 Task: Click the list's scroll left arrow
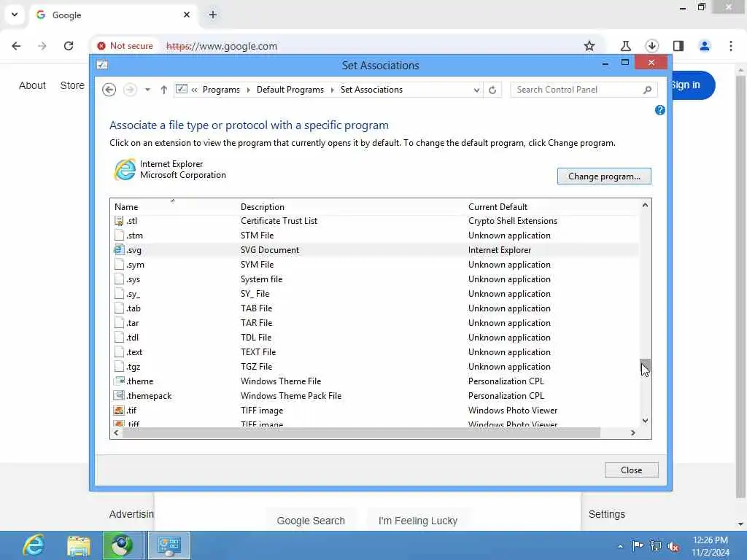tap(116, 433)
